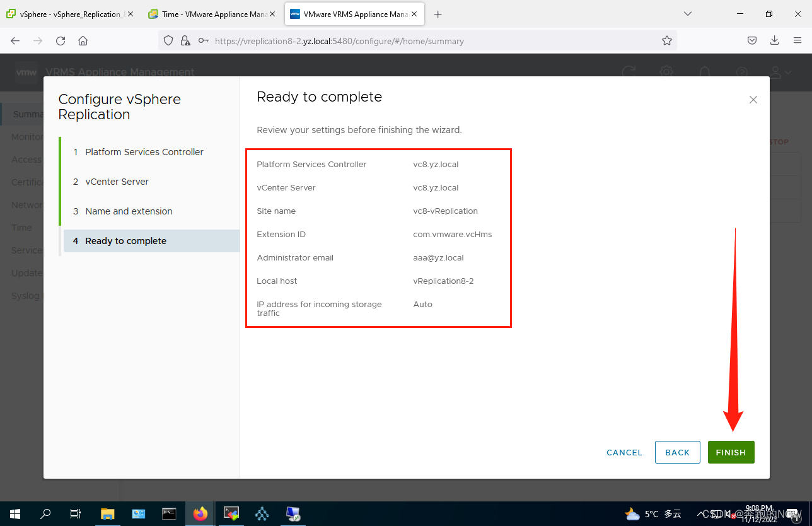The height and width of the screenshot is (526, 812).
Task: Open the Firefox application menu
Action: point(797,41)
